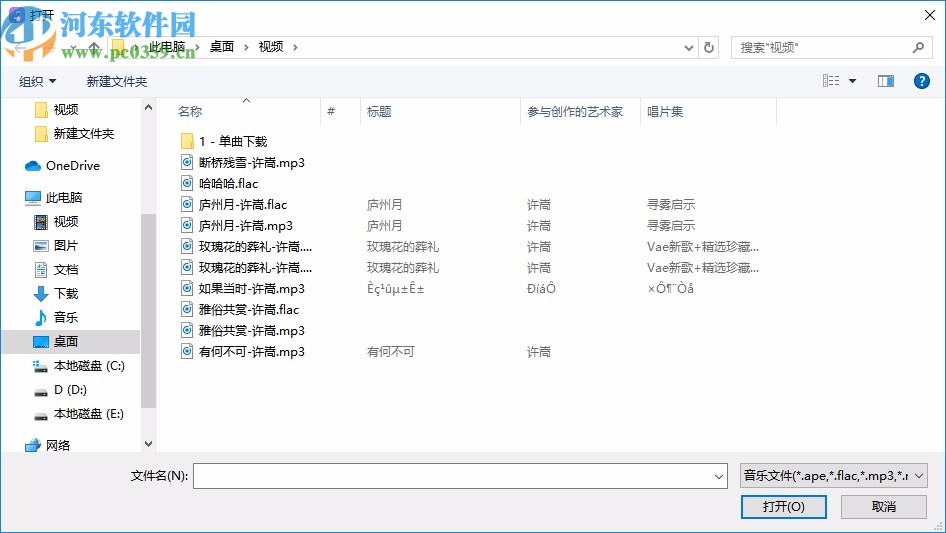Select file name 断桥残雪-许嵩.mp3
This screenshot has width=946, height=533.
click(x=252, y=162)
